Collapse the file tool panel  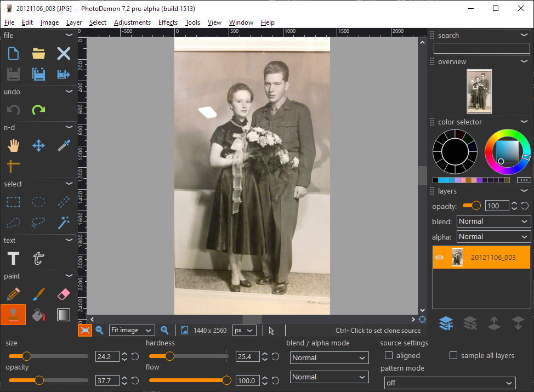click(69, 35)
